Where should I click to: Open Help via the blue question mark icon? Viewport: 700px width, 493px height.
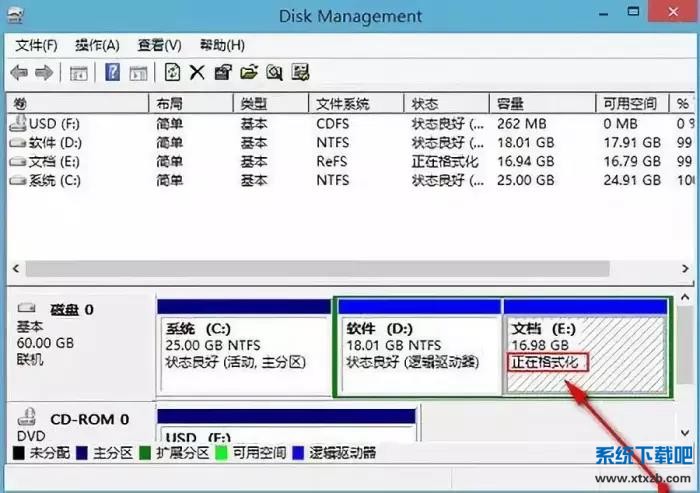[113, 72]
